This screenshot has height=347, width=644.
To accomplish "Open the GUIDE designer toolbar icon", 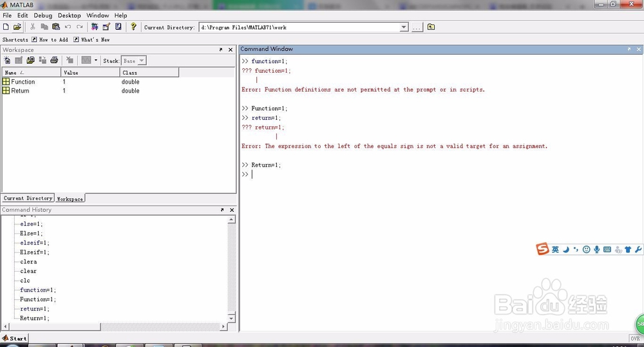I will click(x=106, y=27).
